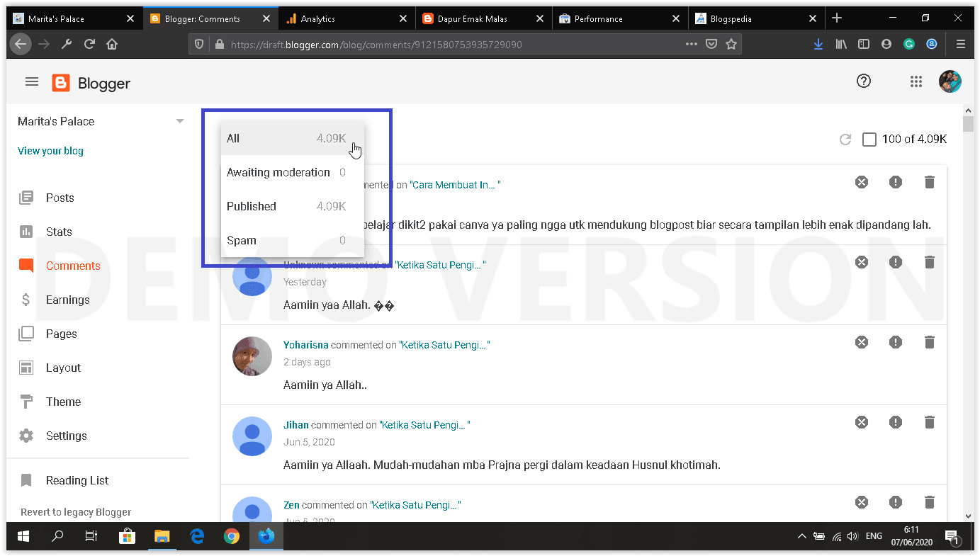Select Spam filter option
This screenshot has height=556, width=980.
coord(293,240)
